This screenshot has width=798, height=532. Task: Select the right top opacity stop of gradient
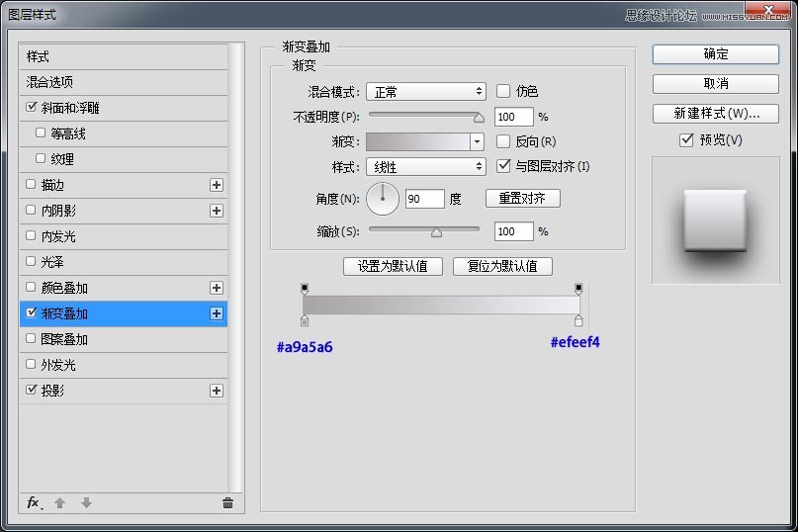(x=578, y=289)
